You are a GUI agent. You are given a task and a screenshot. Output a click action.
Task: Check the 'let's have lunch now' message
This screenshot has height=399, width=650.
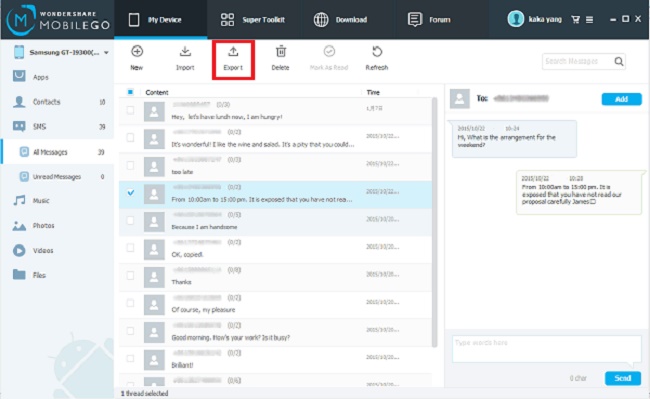pyautogui.click(x=130, y=110)
